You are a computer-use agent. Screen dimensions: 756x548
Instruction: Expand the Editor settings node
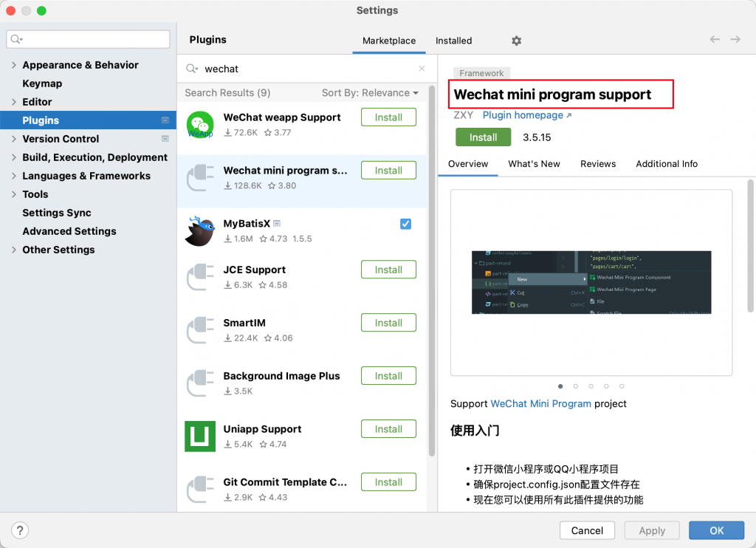click(x=13, y=102)
